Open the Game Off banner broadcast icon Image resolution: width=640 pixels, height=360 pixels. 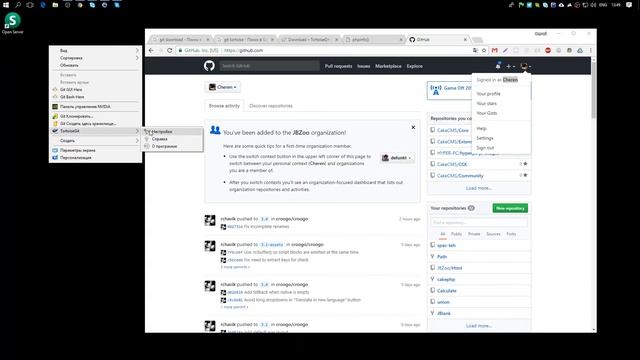436,90
